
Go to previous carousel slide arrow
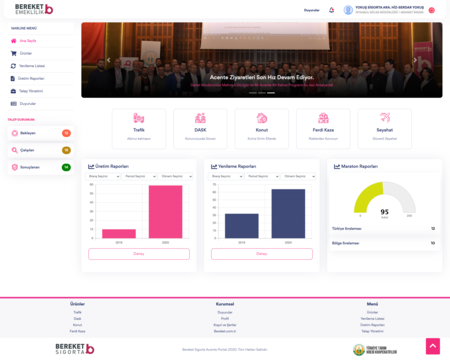[109, 60]
